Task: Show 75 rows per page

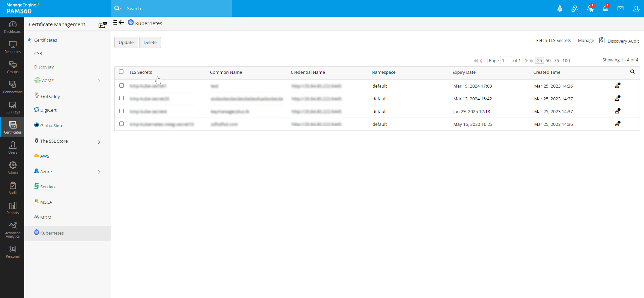Action: [556, 60]
